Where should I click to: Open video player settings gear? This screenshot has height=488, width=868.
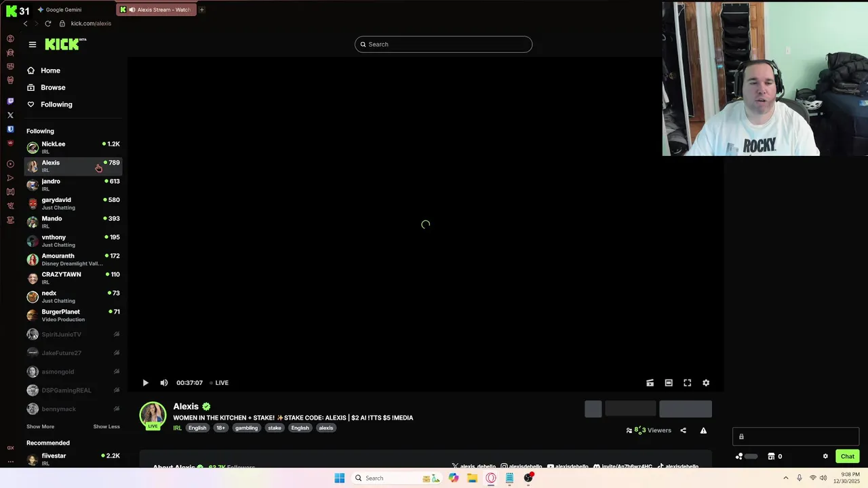pos(706,383)
